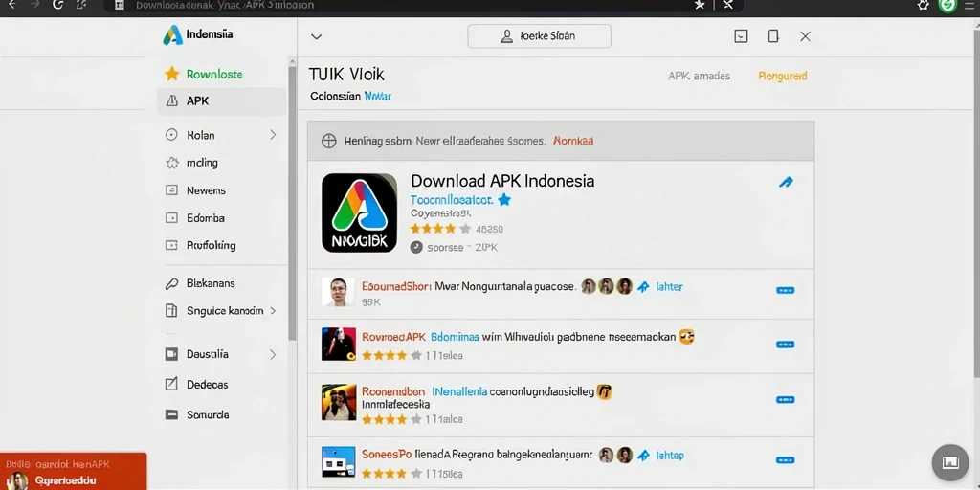Click the browser back arrow
980x490 pixels.
[11, 5]
